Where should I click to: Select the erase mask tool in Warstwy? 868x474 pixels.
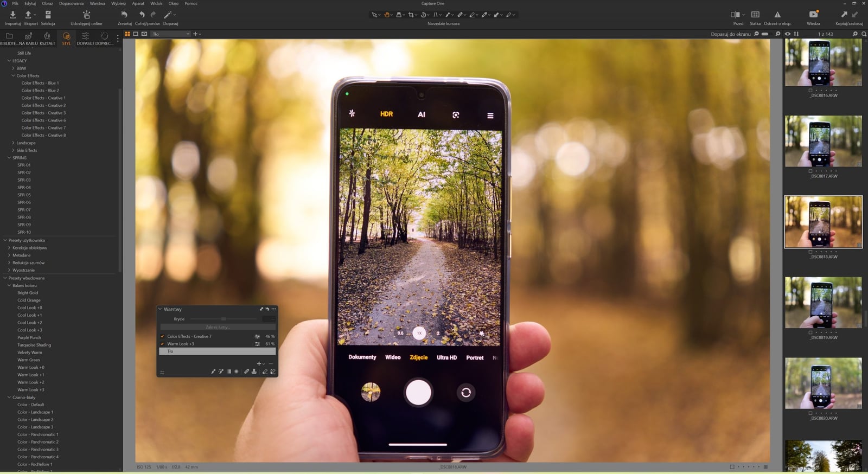265,371
